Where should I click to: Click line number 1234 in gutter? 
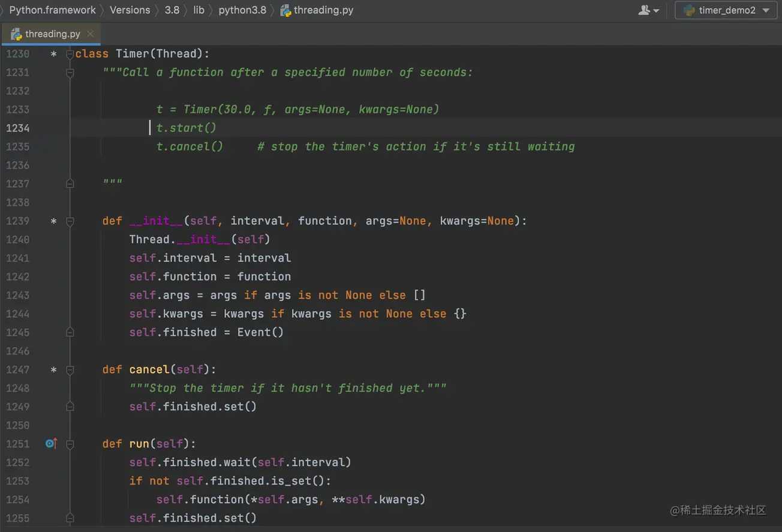[x=17, y=128]
